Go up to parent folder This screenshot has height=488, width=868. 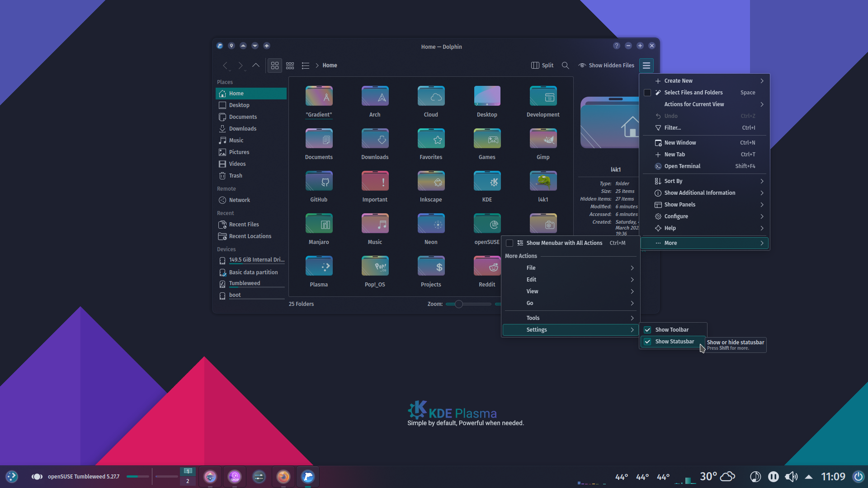(x=256, y=66)
